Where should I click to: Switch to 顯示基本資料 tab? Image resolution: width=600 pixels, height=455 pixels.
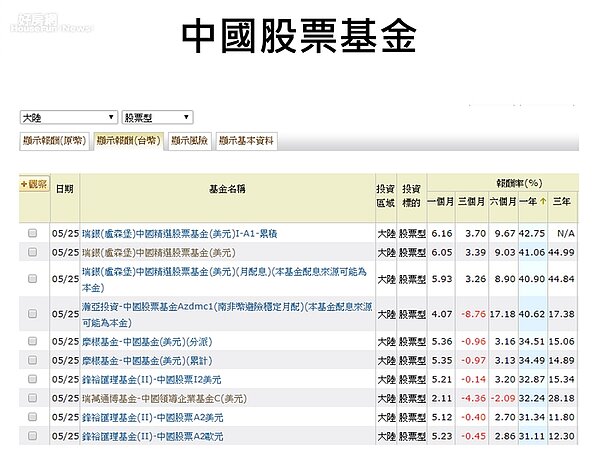[246, 141]
